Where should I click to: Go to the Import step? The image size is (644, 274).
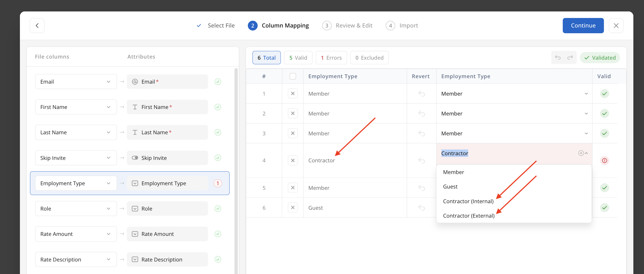[402, 26]
